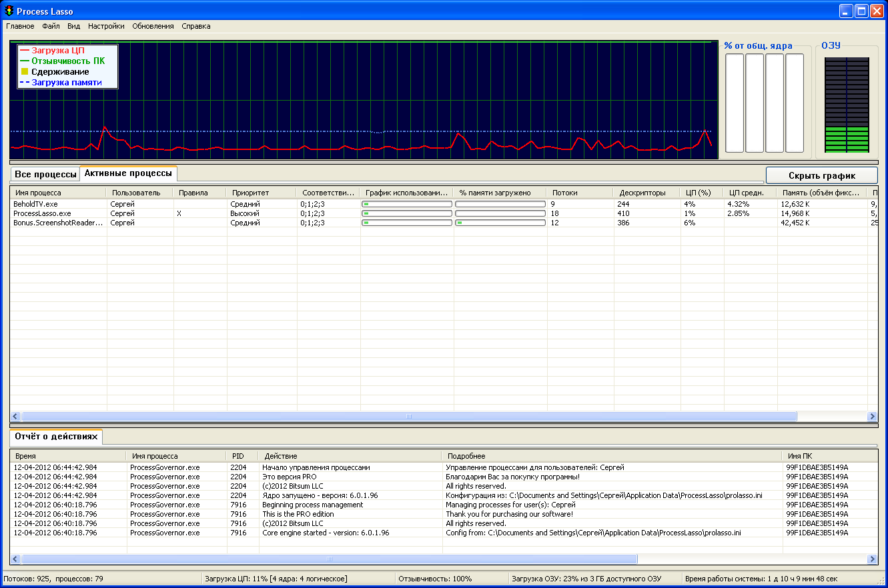
Task: Sort by Имя процесса column header
Action: click(58, 193)
